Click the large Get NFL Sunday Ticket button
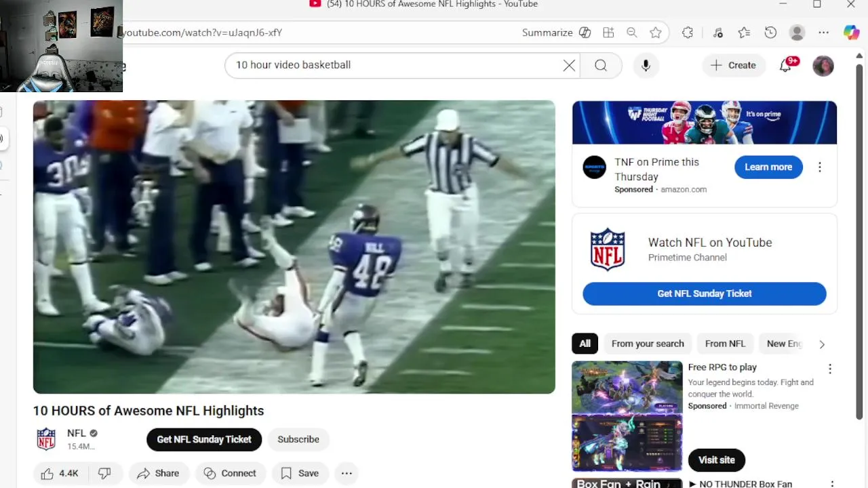 tap(705, 293)
